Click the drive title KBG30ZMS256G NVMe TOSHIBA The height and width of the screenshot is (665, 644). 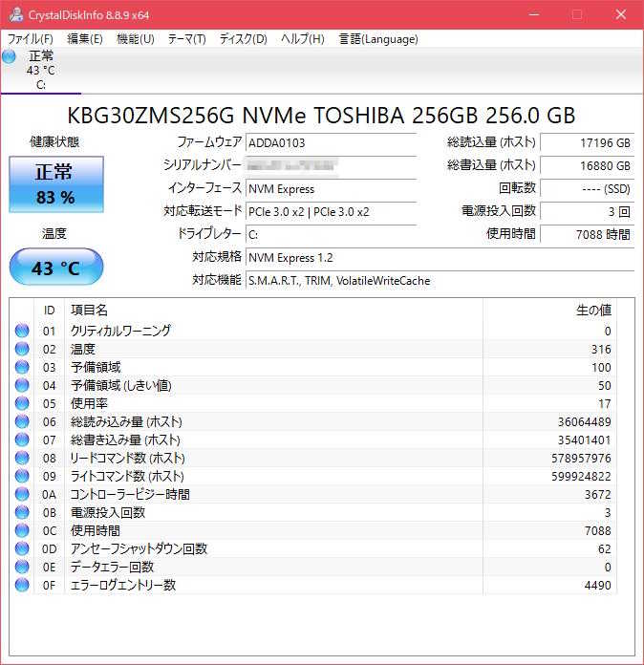pos(321,116)
